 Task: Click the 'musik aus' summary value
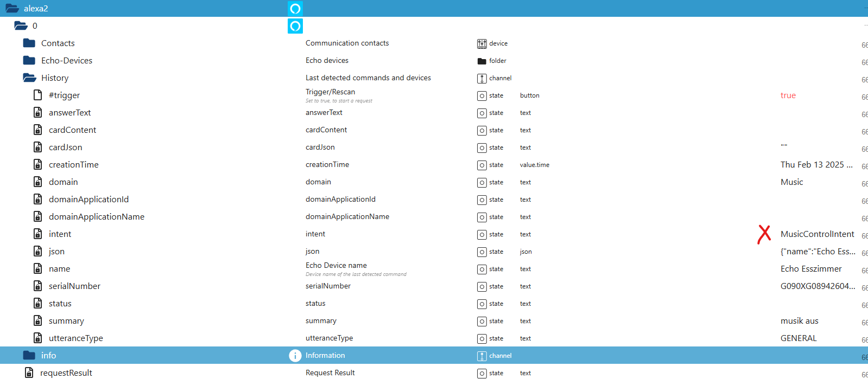coord(800,321)
